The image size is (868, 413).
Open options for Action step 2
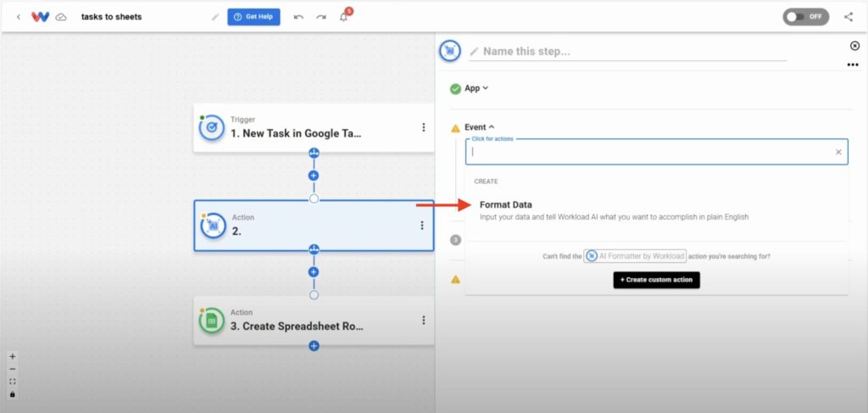coord(422,226)
